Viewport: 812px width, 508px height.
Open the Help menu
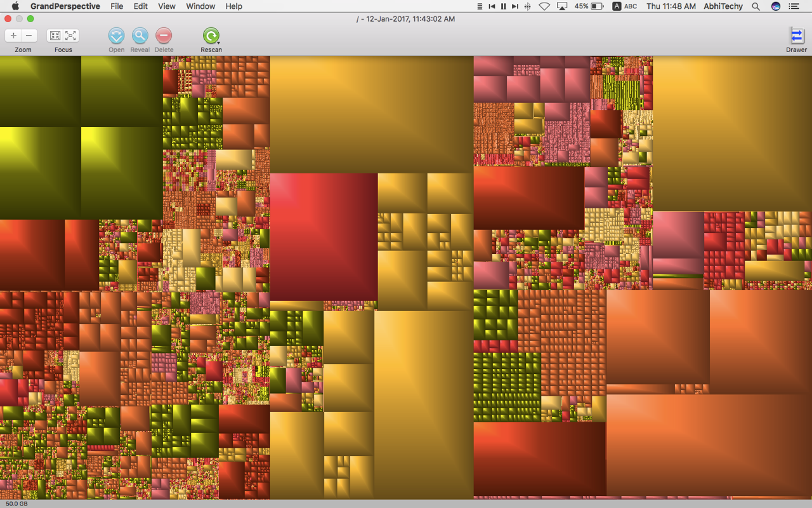click(234, 6)
